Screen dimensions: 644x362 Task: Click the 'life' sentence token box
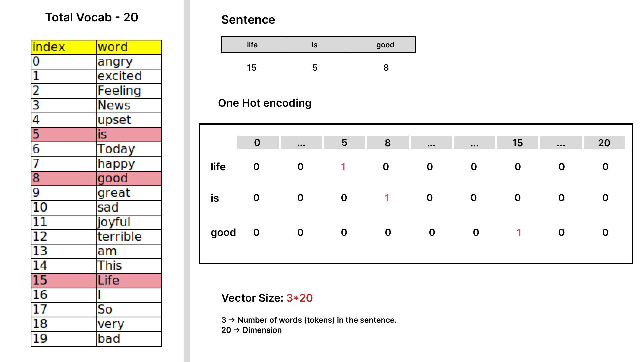coord(254,45)
